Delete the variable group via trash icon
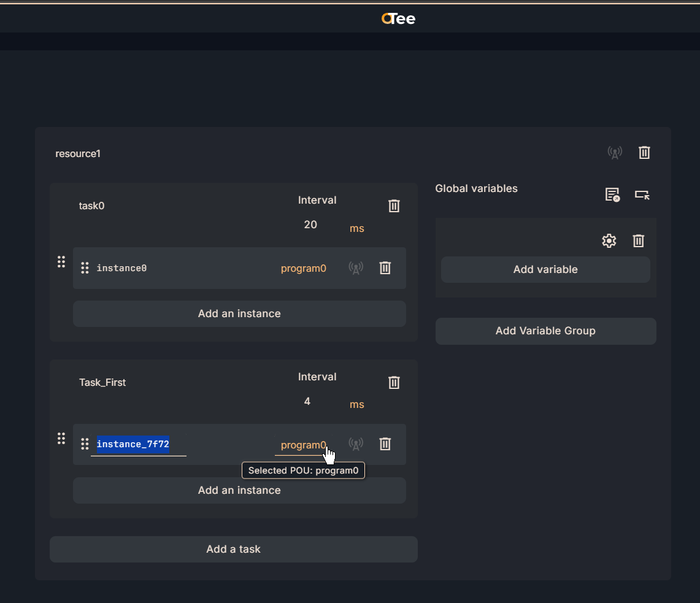Image resolution: width=700 pixels, height=603 pixels. [638, 241]
